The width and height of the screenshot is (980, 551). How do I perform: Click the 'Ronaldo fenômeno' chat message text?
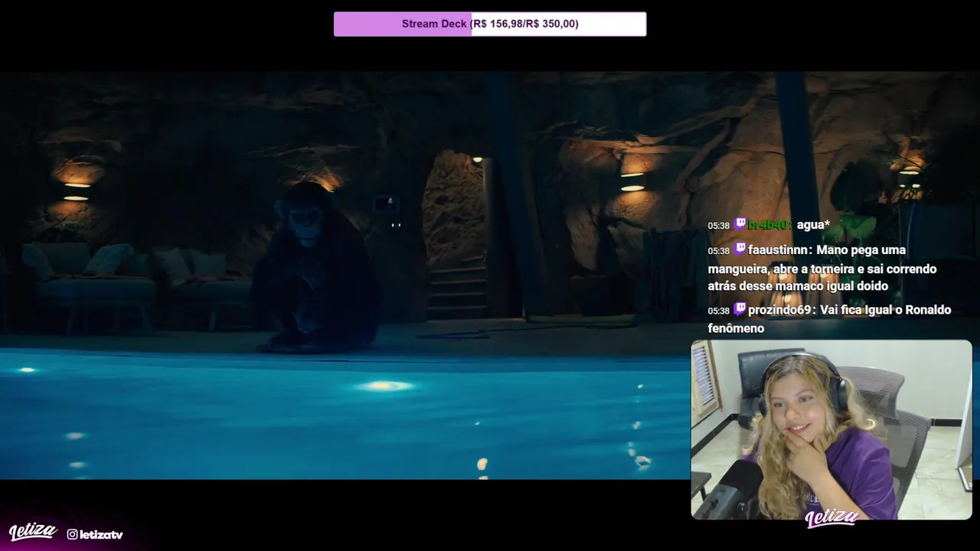(x=829, y=319)
